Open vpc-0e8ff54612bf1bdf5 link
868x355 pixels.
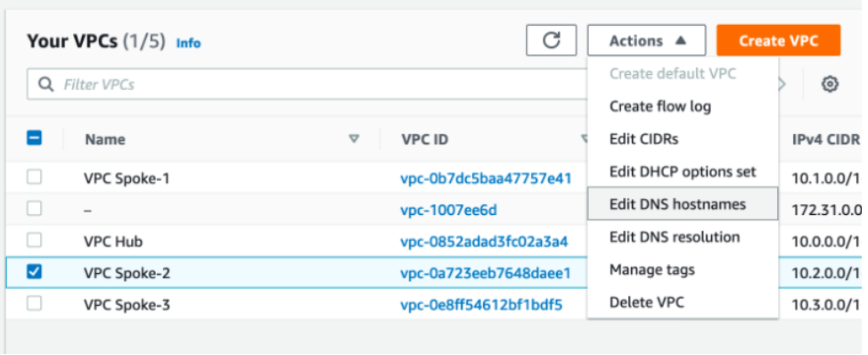tap(481, 304)
